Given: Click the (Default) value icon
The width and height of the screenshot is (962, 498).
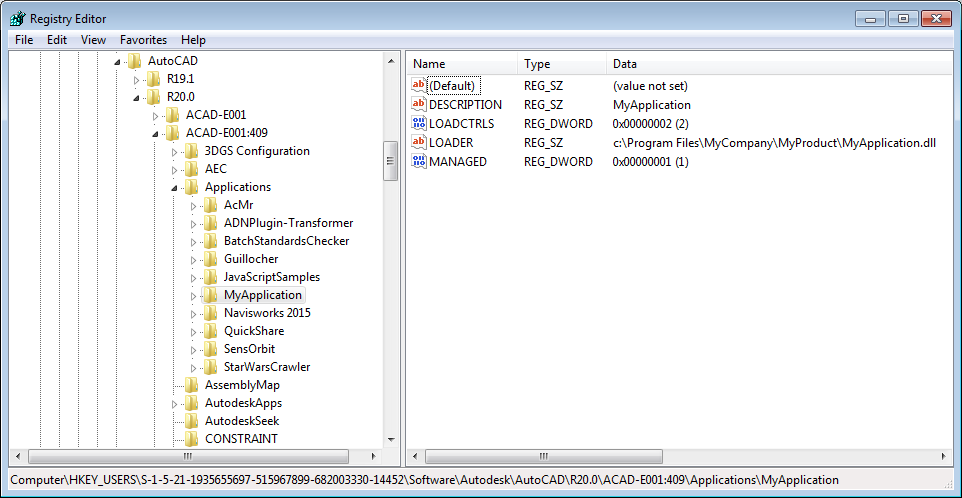Looking at the screenshot, I should [419, 86].
